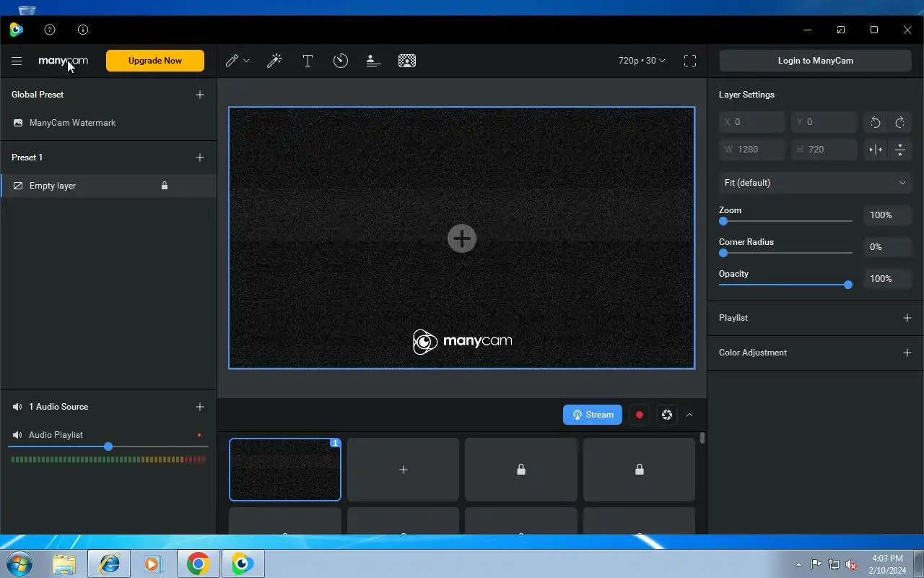Click the X position field

[x=752, y=122]
